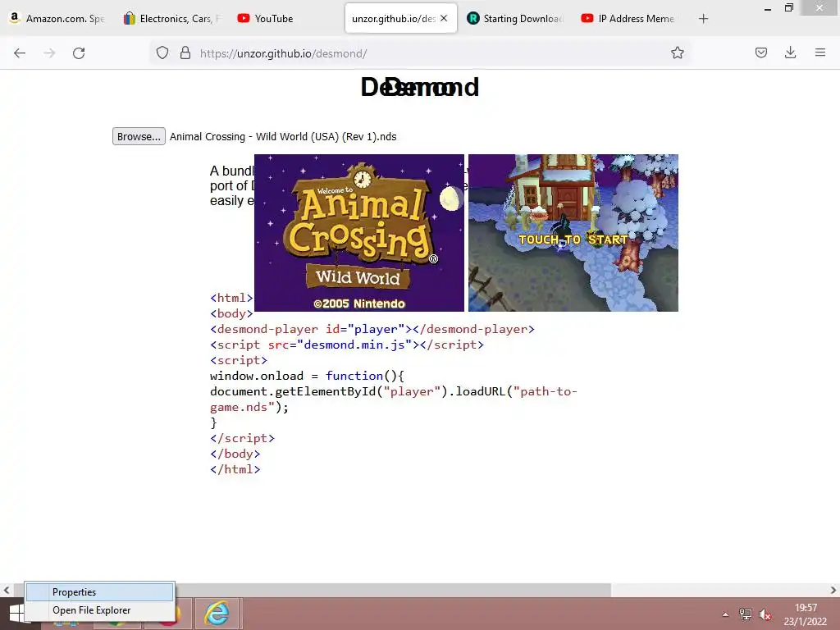Screen dimensions: 840x630
Task: Launch Internet Explorer from the taskbar
Action: [x=217, y=614]
